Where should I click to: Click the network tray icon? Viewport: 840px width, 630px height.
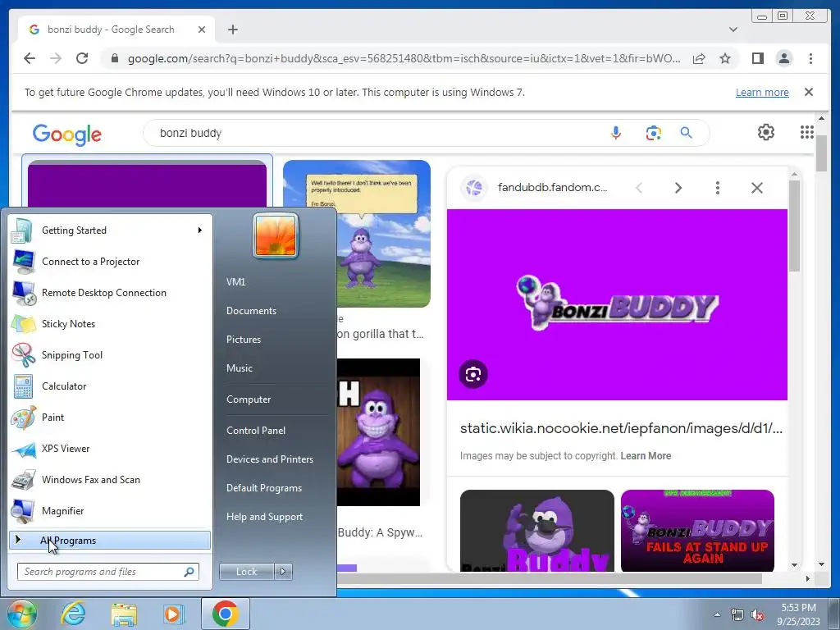click(x=737, y=615)
